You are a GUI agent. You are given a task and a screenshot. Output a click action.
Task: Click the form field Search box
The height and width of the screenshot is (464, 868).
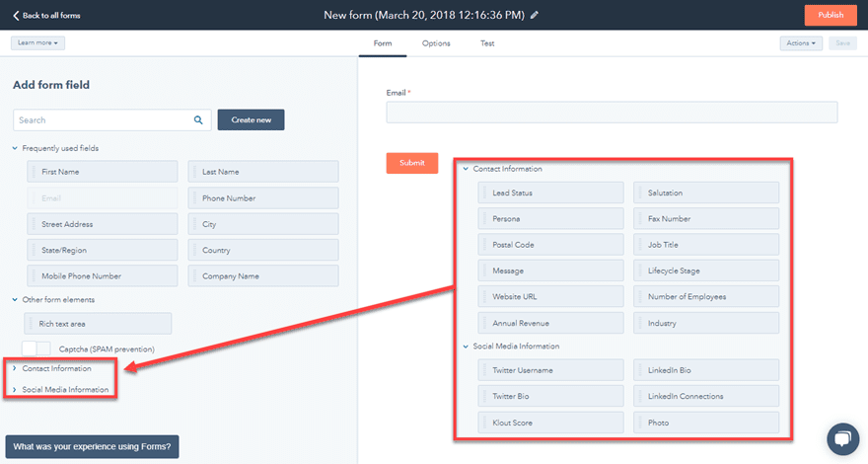(111, 119)
